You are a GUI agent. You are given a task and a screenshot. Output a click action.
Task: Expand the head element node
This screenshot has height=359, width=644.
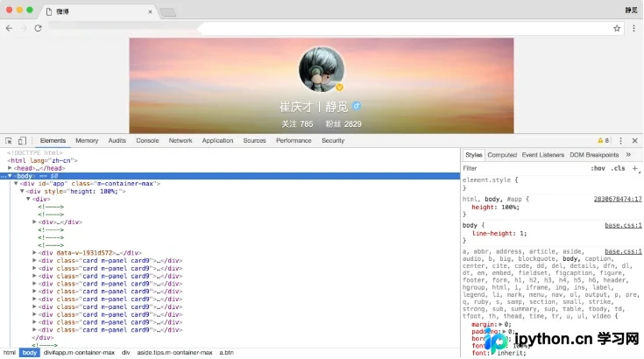pos(10,168)
